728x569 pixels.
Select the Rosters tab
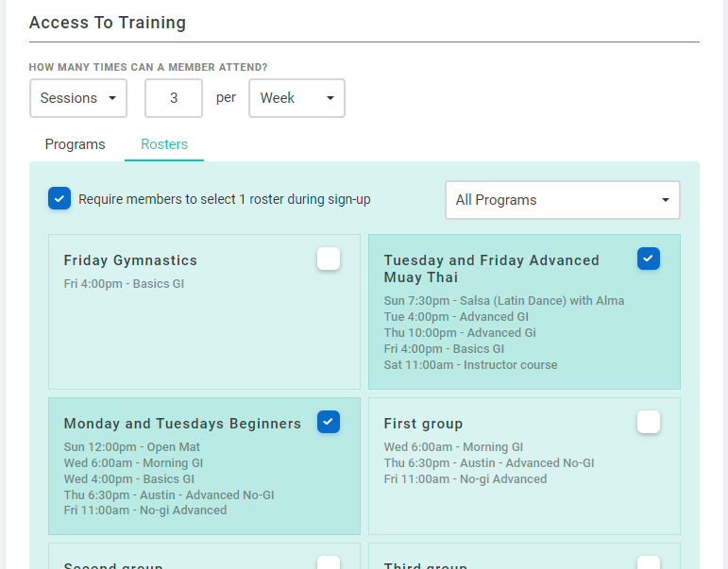pyautogui.click(x=164, y=144)
